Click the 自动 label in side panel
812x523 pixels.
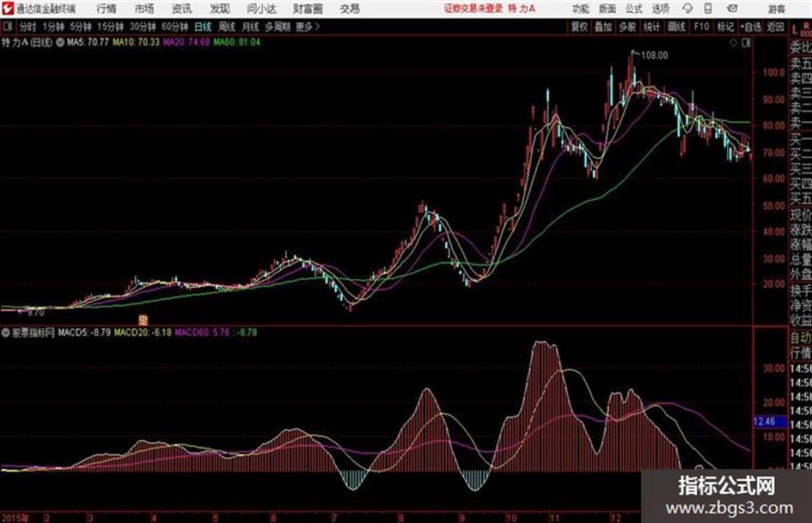click(801, 338)
